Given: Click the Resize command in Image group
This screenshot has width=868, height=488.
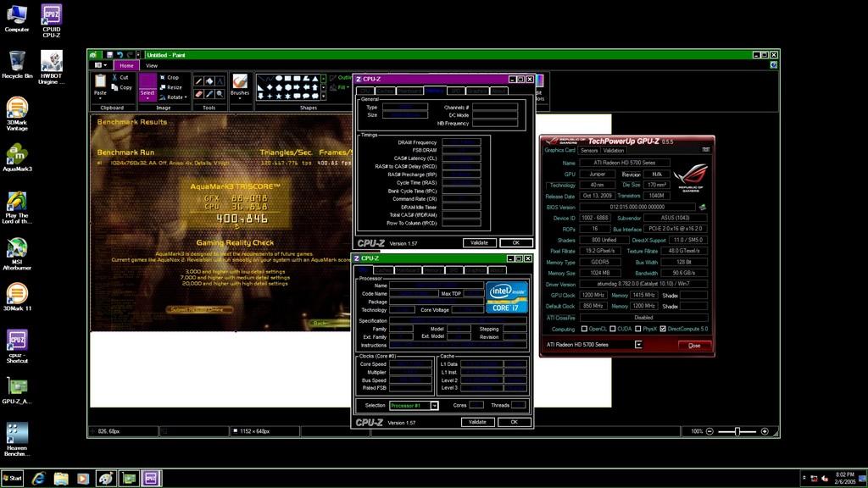Looking at the screenshot, I should point(171,87).
